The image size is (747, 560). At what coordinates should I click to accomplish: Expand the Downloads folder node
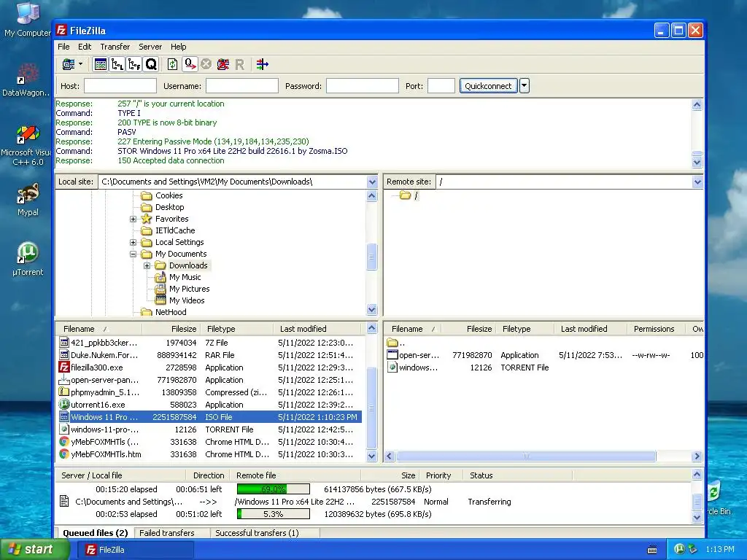click(x=147, y=265)
